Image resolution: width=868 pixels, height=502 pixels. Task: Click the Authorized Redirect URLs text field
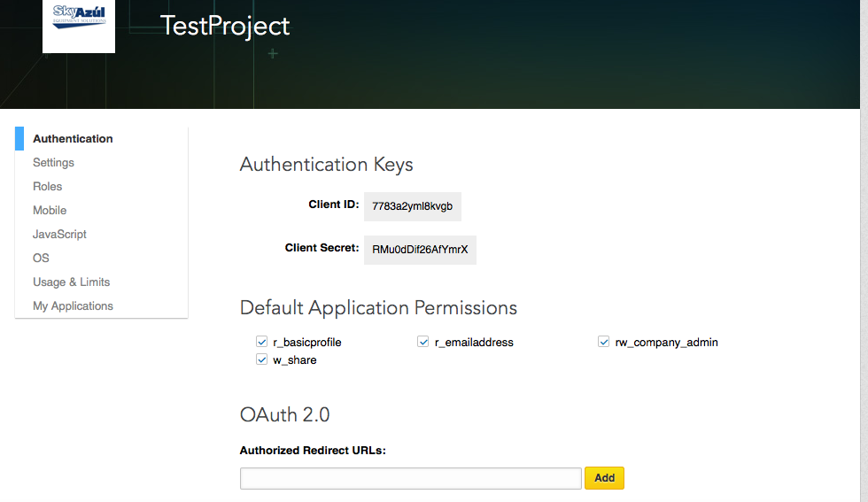410,478
